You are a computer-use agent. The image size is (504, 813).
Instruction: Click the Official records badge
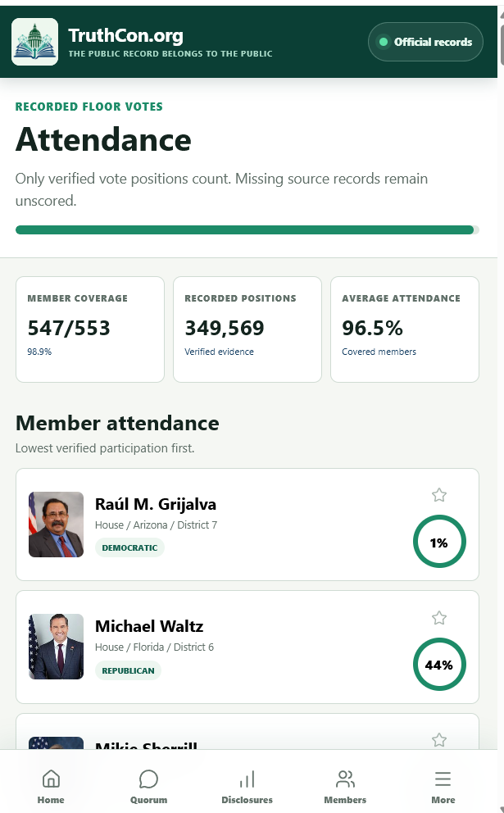pyautogui.click(x=425, y=42)
